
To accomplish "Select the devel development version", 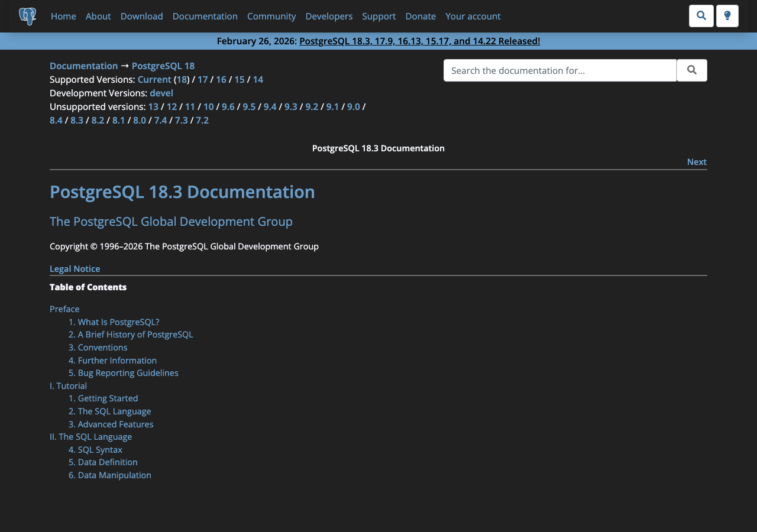I will pyautogui.click(x=161, y=93).
